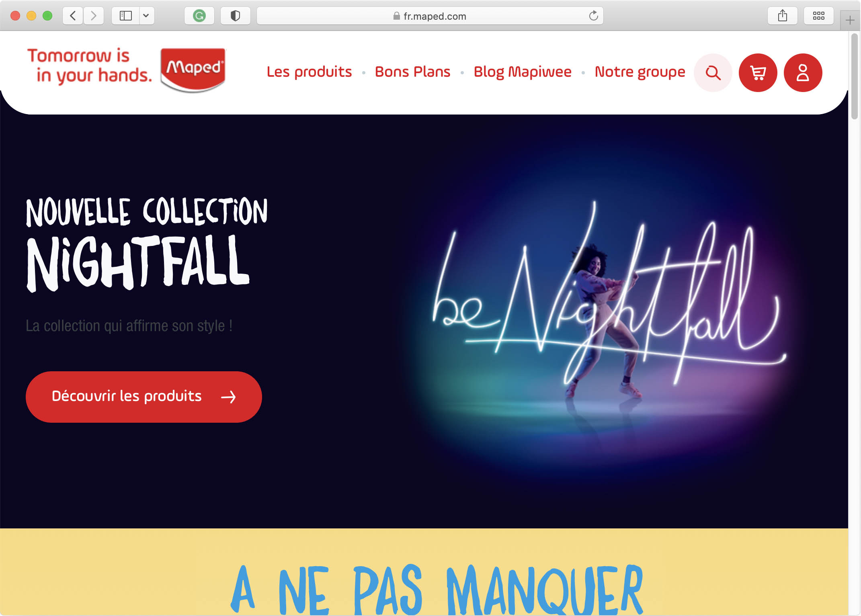Image resolution: width=861 pixels, height=616 pixels.
Task: Toggle the Safari sidebar
Action: pos(126,16)
